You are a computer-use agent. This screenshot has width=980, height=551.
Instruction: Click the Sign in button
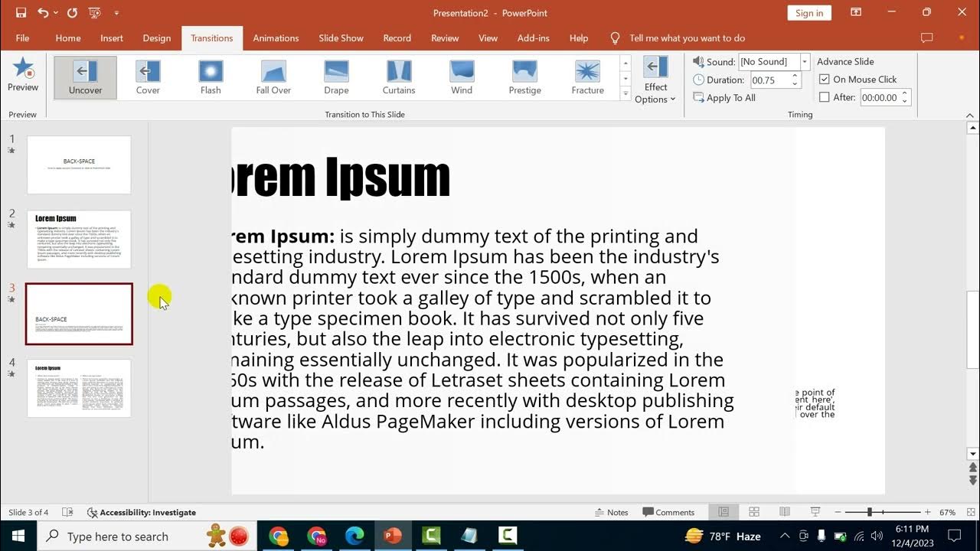(x=809, y=12)
